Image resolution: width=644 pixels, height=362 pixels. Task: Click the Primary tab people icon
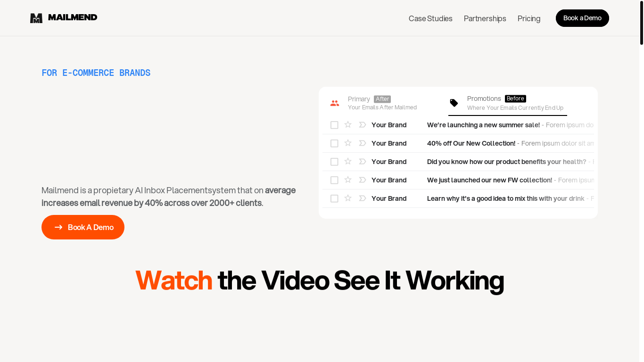pyautogui.click(x=335, y=103)
